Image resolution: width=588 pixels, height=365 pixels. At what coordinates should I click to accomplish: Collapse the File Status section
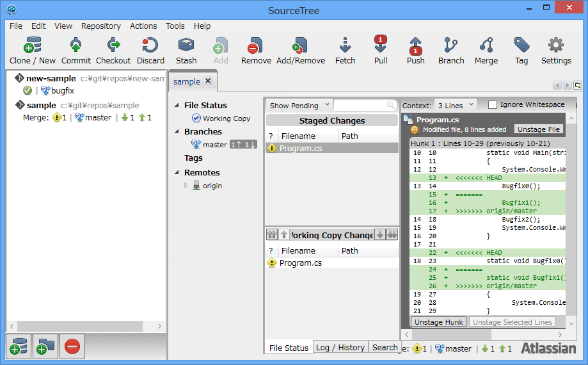[x=177, y=106]
